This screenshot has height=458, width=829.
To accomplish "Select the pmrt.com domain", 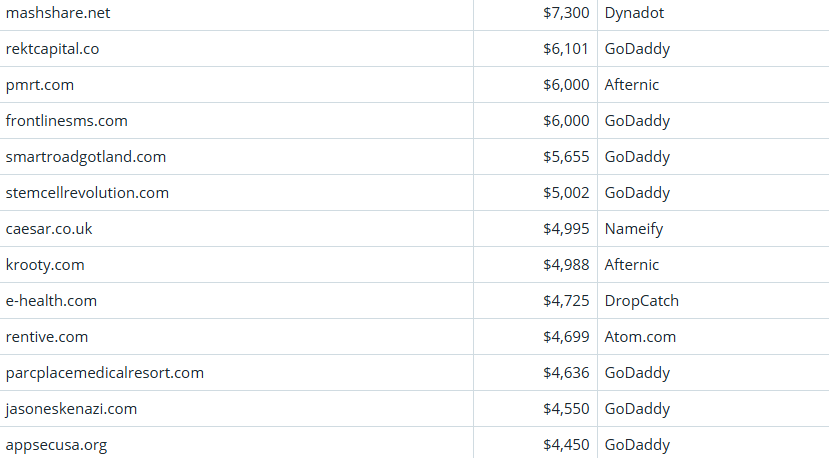I will coord(40,85).
